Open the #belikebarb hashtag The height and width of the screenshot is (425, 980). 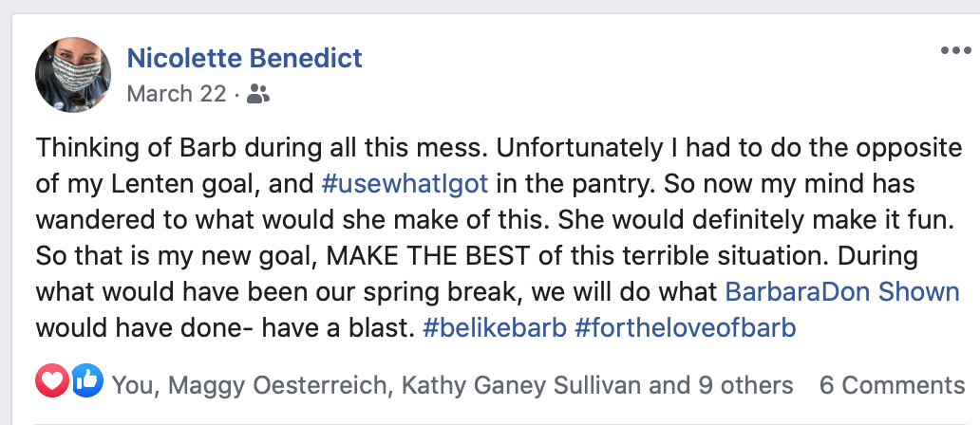pos(494,327)
